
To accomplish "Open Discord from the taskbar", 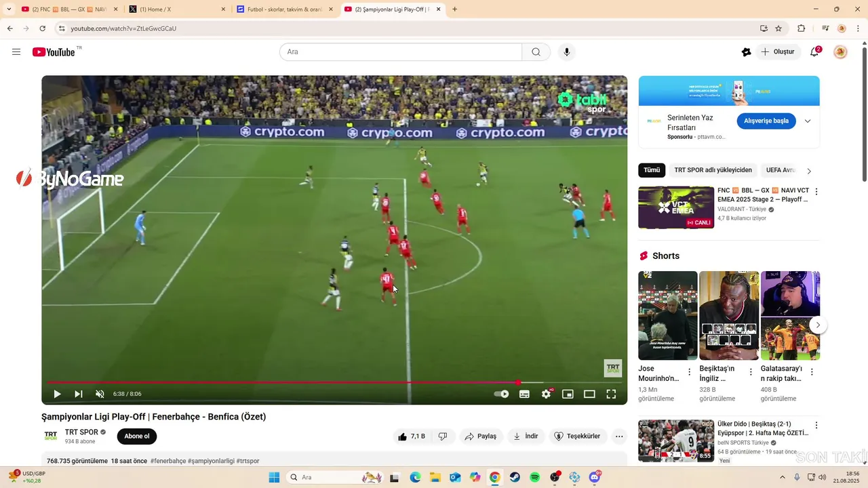I will tap(595, 478).
